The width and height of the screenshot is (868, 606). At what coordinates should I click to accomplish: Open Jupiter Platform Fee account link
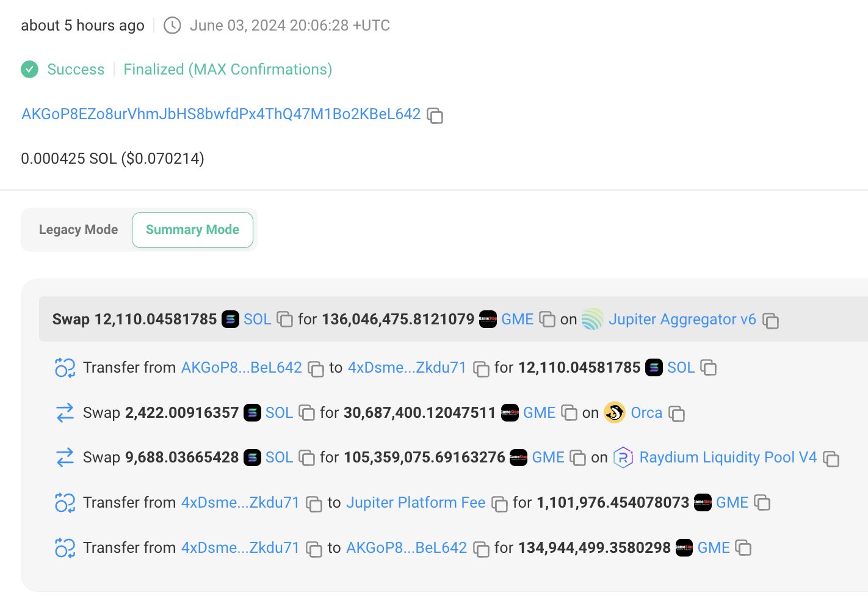(x=416, y=503)
